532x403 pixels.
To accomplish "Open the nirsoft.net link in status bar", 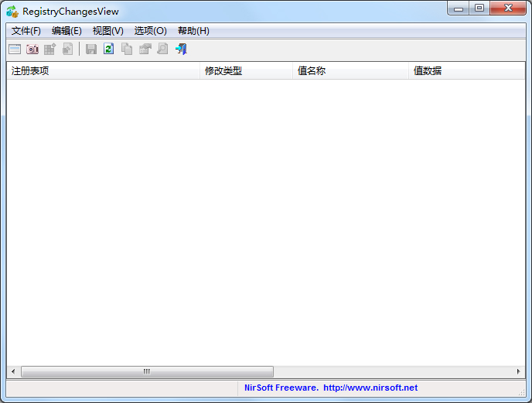I will pyautogui.click(x=370, y=388).
